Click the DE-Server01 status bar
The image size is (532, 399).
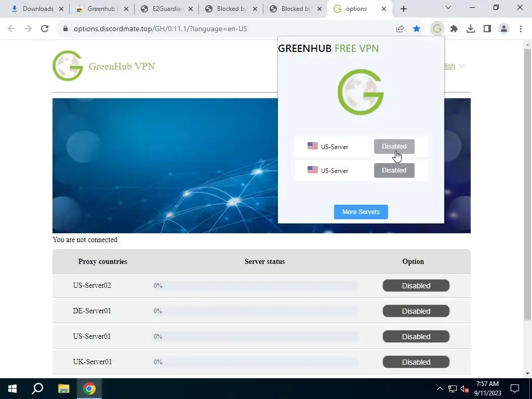256,311
